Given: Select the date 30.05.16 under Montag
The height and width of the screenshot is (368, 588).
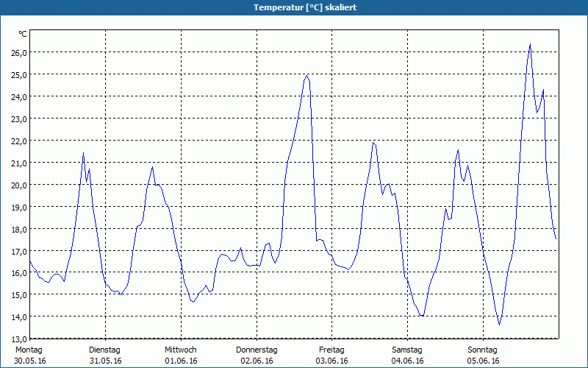Looking at the screenshot, I should pos(29,361).
